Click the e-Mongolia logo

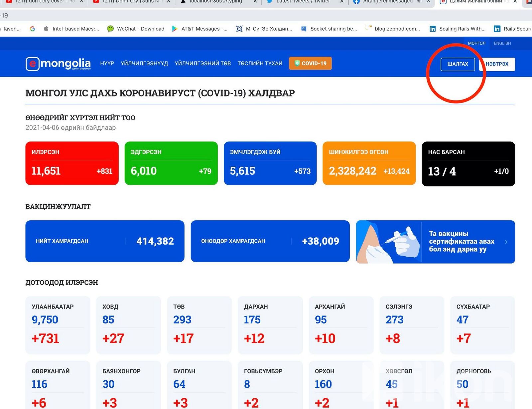coord(58,64)
